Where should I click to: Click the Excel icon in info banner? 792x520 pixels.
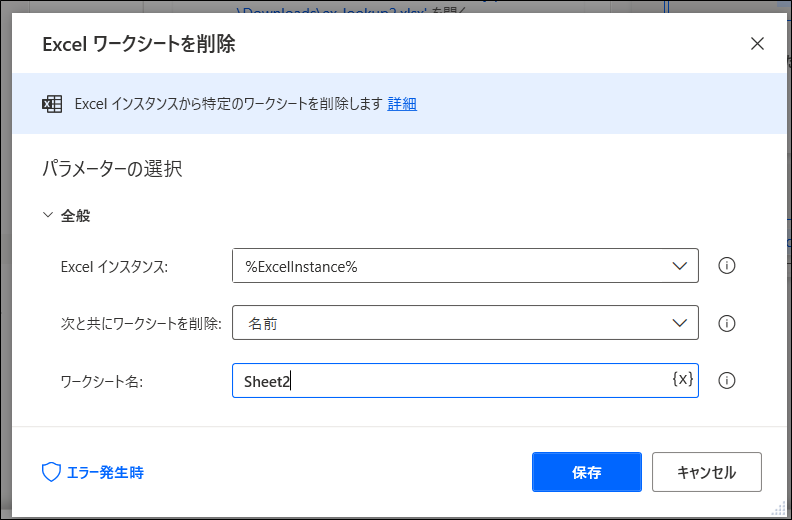[52, 104]
